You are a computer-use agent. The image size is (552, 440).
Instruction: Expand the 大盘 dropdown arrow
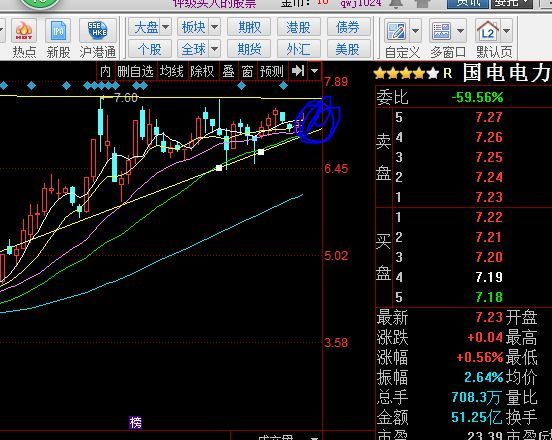pyautogui.click(x=165, y=27)
